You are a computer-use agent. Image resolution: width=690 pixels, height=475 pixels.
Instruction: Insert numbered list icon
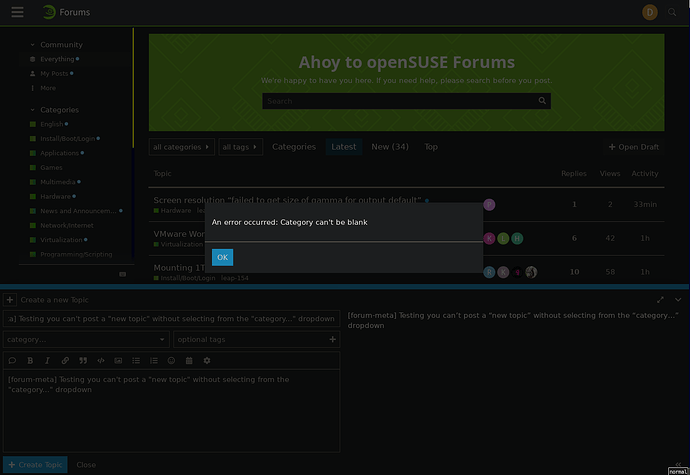click(154, 361)
